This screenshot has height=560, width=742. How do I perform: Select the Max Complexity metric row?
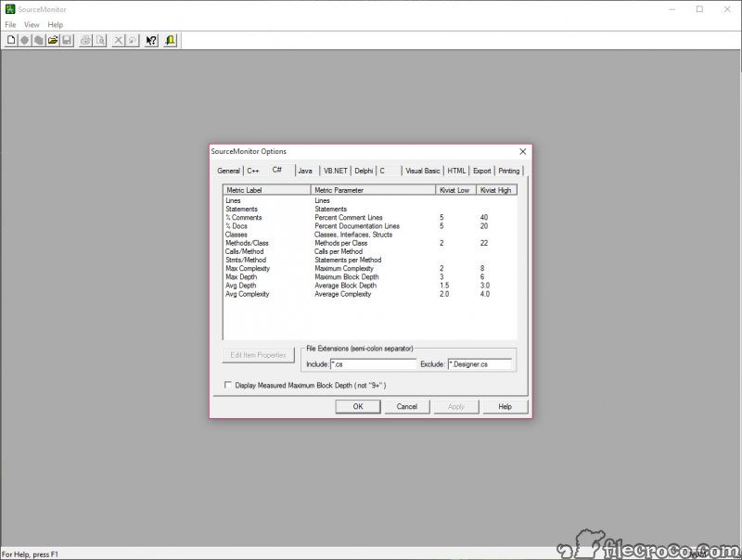point(370,269)
